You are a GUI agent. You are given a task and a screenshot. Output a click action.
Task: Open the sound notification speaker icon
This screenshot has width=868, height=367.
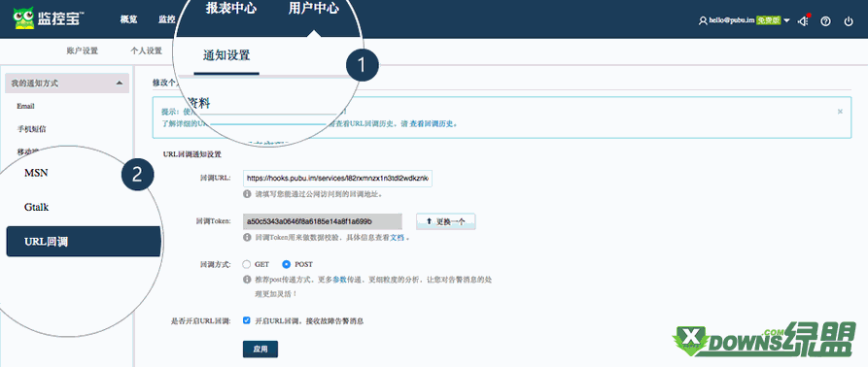tap(803, 21)
